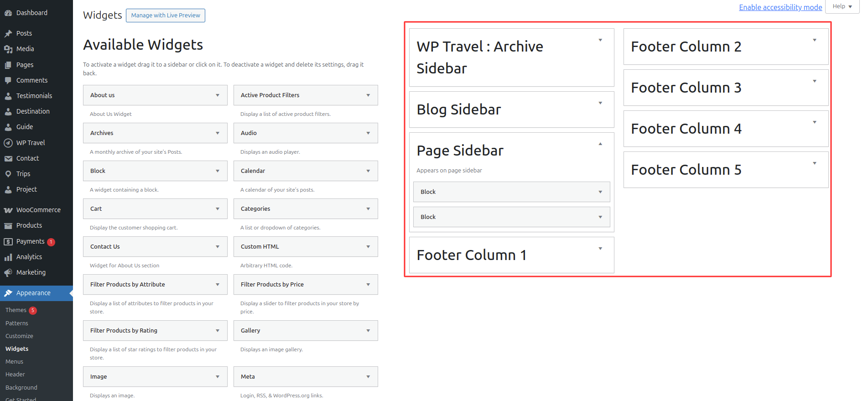Click the Dashboard gauge icon in sidebar
Image resolution: width=868 pixels, height=401 pixels.
[x=8, y=13]
